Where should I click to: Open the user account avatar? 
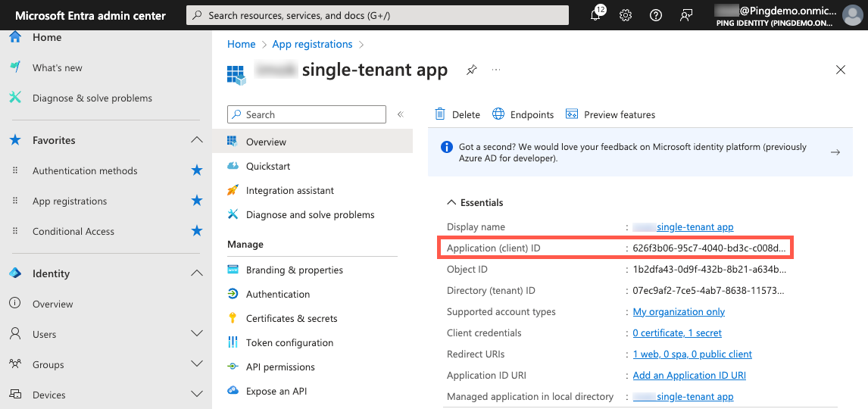click(853, 15)
